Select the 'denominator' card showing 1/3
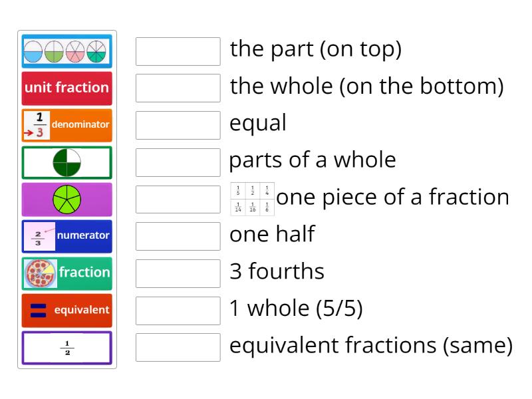The height and width of the screenshot is (399, 532). (x=66, y=124)
